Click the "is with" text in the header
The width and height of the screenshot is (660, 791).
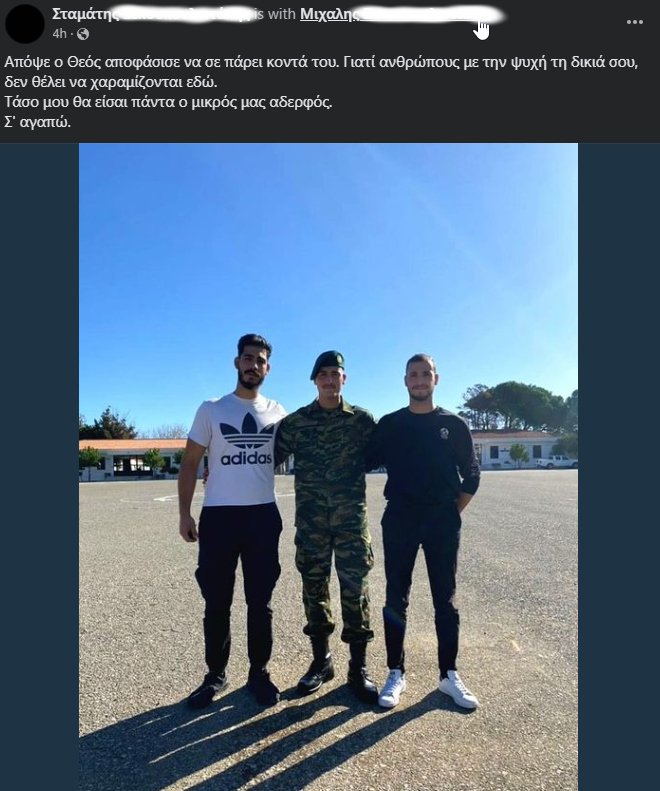[x=275, y=14]
